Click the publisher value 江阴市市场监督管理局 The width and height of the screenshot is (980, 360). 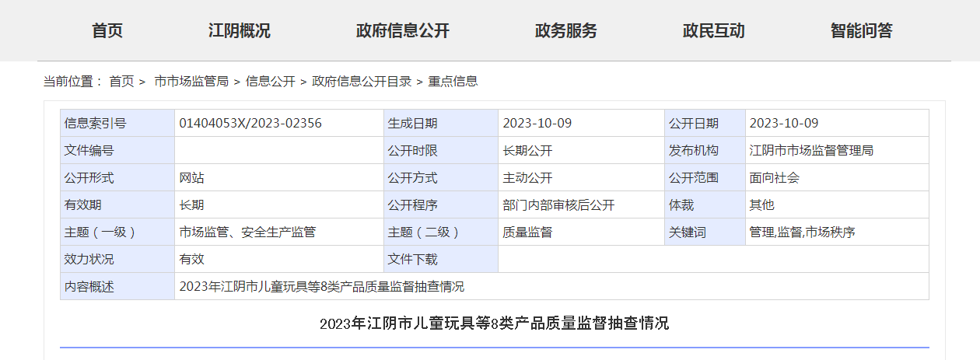(811, 150)
